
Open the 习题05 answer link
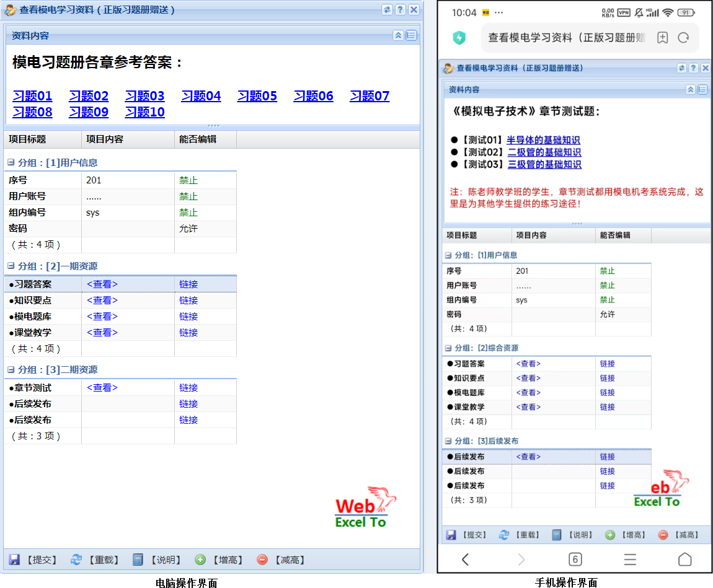pos(257,96)
